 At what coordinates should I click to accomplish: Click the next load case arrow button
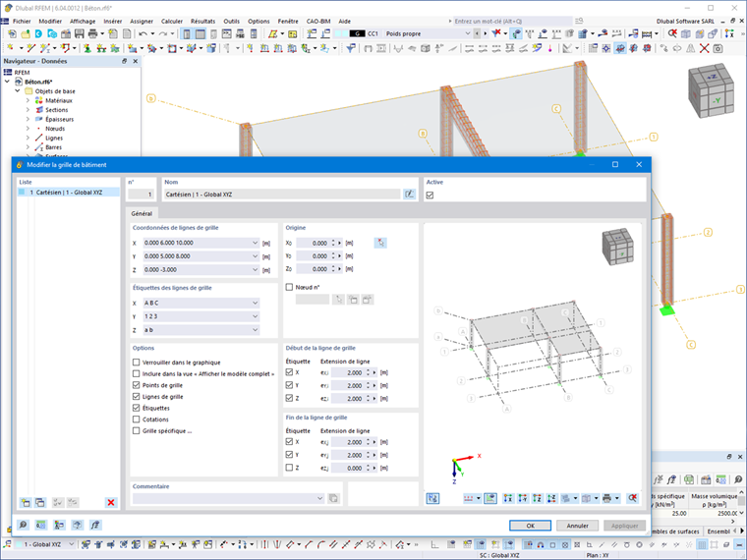[x=485, y=33]
